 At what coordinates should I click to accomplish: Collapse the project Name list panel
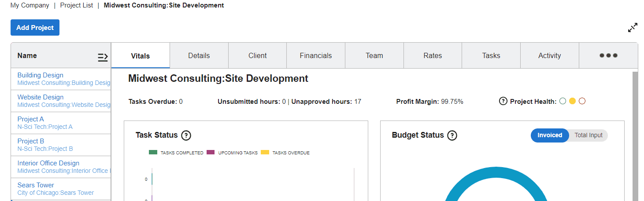[103, 57]
